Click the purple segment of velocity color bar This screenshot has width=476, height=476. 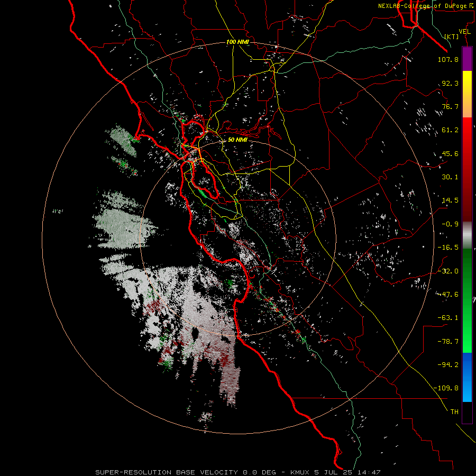(x=467, y=59)
